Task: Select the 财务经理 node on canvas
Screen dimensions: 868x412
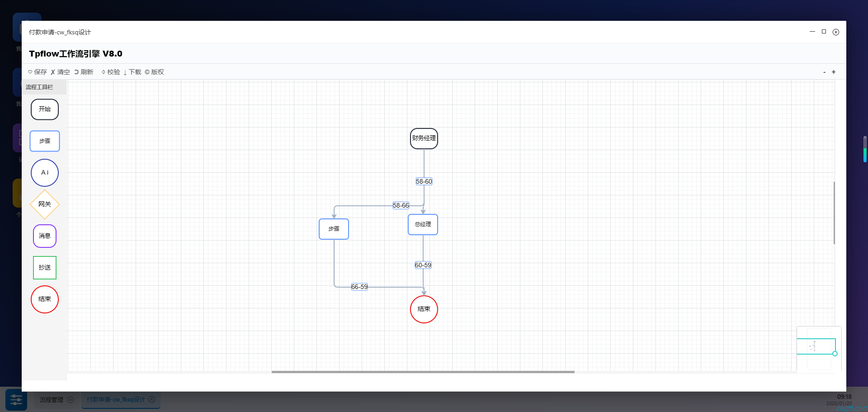Action: (424, 138)
